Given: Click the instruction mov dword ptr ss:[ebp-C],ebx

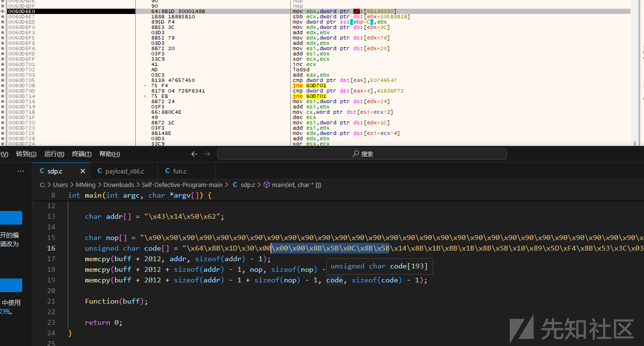Looking at the screenshot, I should point(340,22).
